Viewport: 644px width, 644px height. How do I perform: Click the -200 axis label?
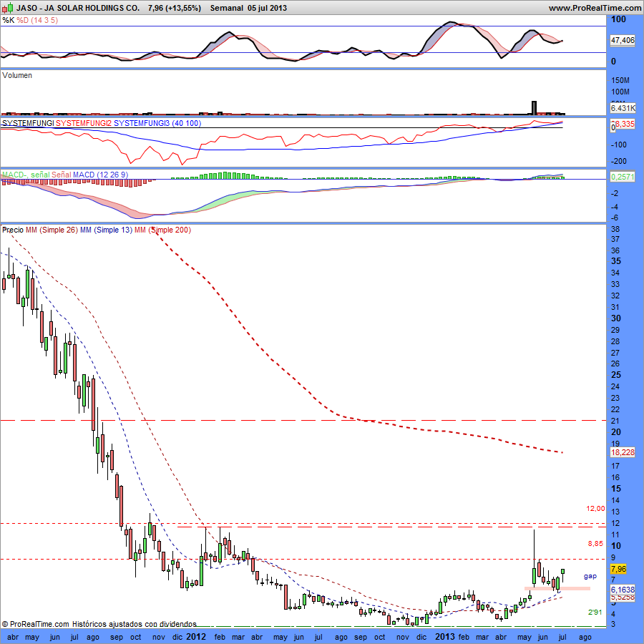click(618, 162)
